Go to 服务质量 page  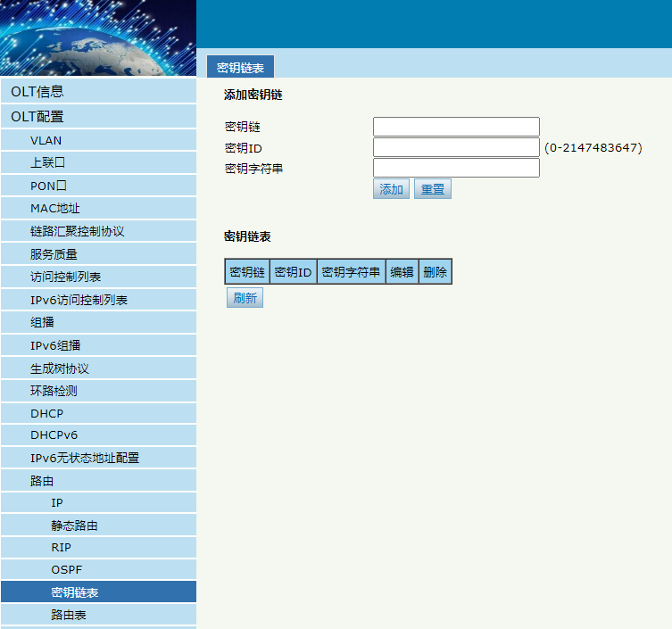pos(98,254)
